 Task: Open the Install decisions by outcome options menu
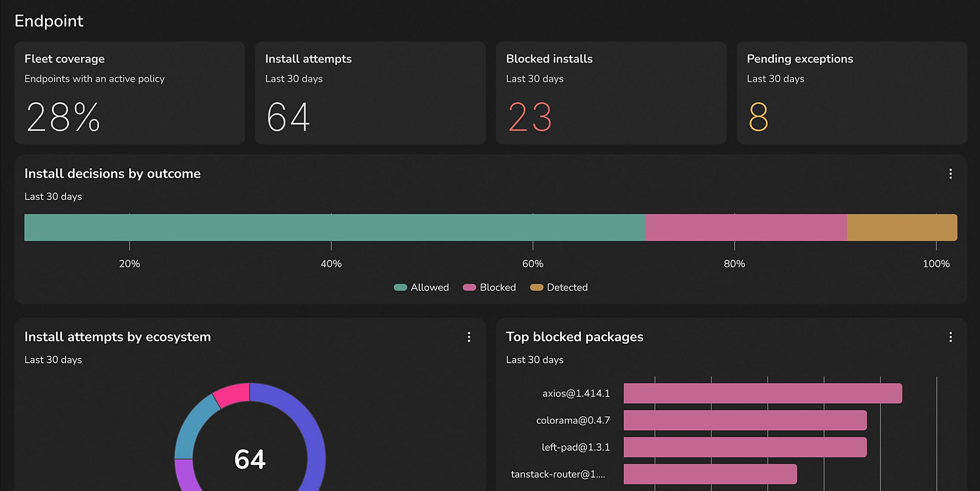(x=950, y=174)
